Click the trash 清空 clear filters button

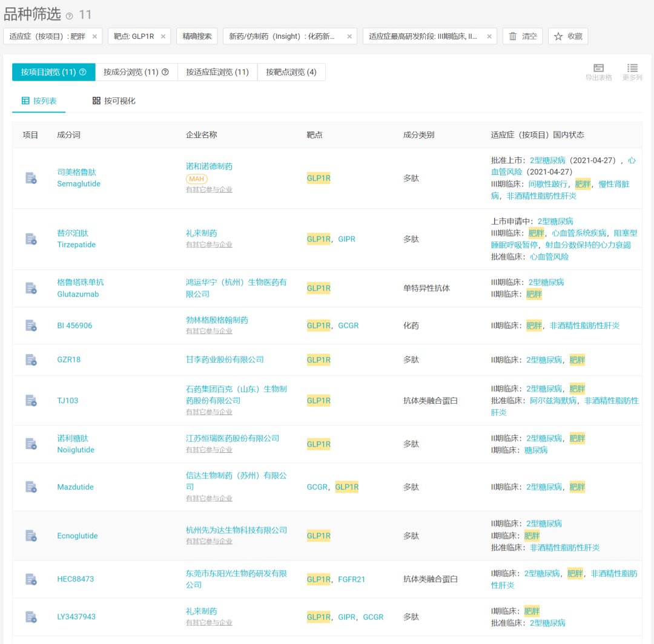(x=523, y=36)
